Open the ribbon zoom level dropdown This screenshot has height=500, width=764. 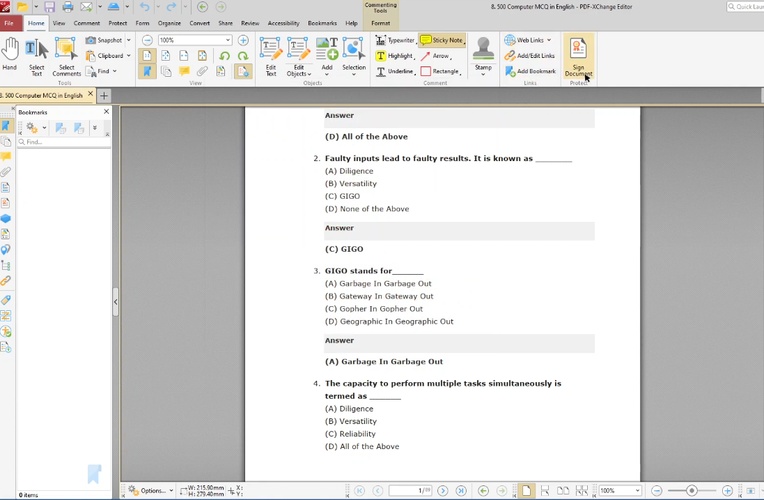228,40
